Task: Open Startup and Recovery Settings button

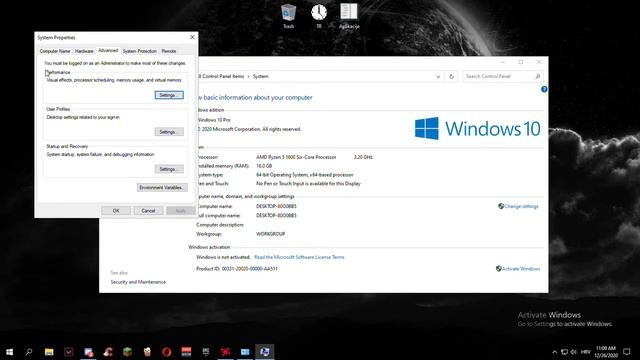Action: (169, 169)
